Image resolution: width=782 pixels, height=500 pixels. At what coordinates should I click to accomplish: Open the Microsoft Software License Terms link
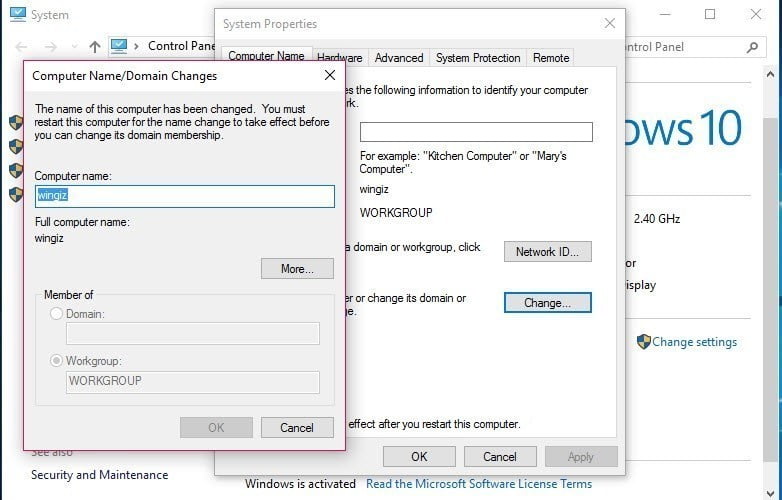coord(479,484)
